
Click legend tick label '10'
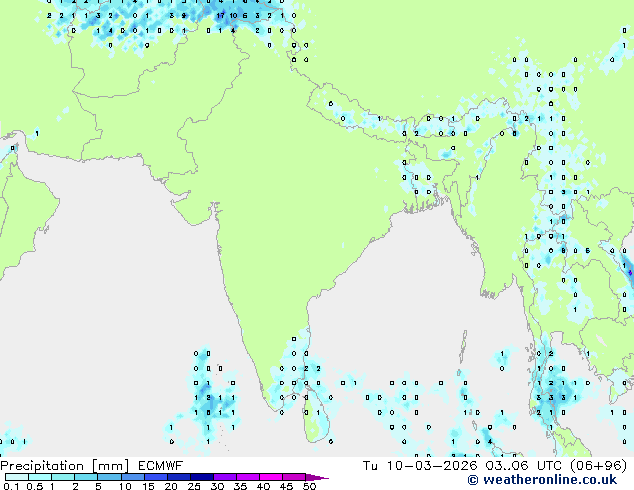pos(125,486)
